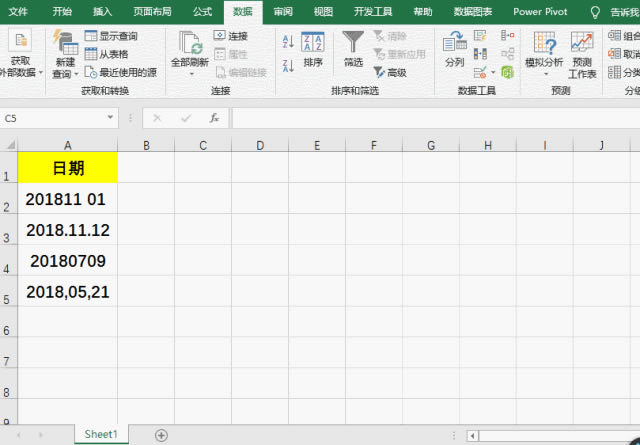Click the Text to Columns (分列) icon
Image resolution: width=640 pixels, height=445 pixels.
(x=454, y=49)
